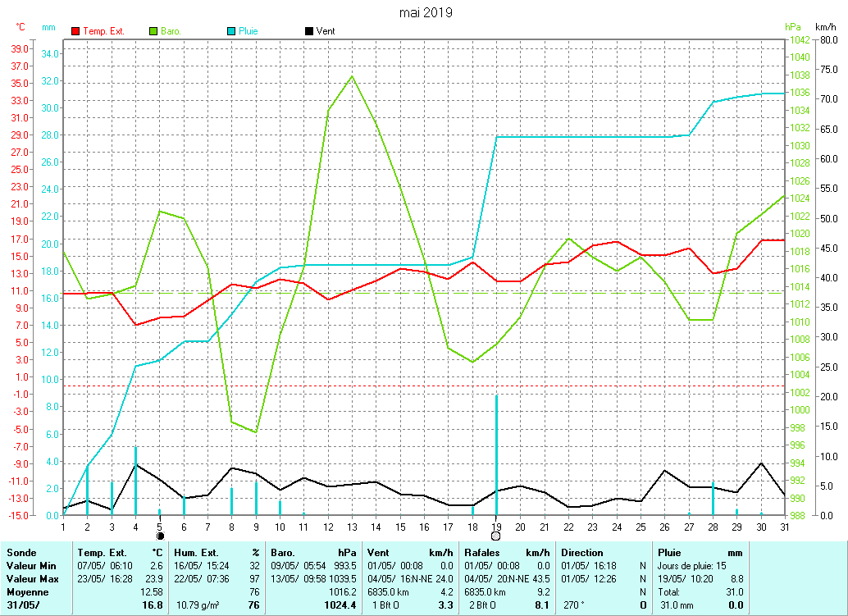Click the 'mai 2019' chart title
This screenshot has height=616, width=848.
click(425, 12)
